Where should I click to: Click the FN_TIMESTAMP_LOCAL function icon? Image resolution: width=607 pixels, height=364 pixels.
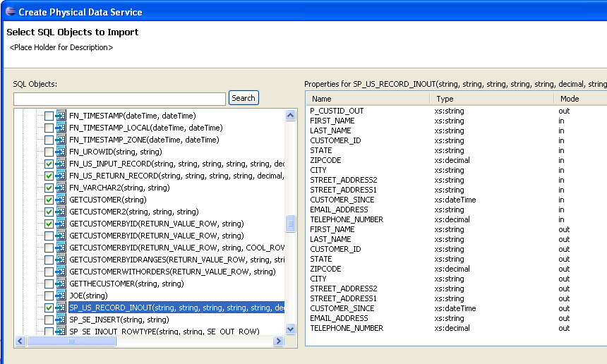coord(61,128)
